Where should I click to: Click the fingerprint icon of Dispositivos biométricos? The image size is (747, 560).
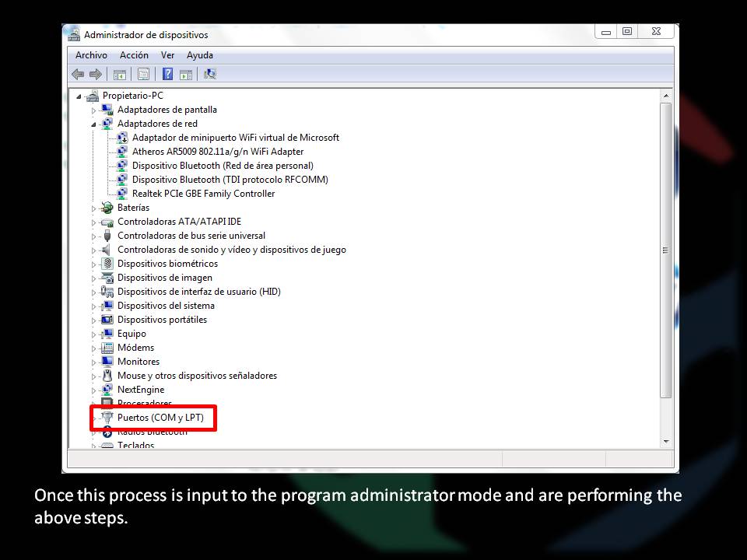point(107,264)
